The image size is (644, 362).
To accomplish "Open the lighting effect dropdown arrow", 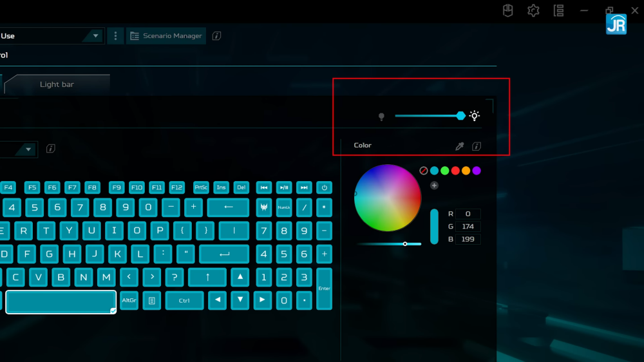I will tap(28, 149).
